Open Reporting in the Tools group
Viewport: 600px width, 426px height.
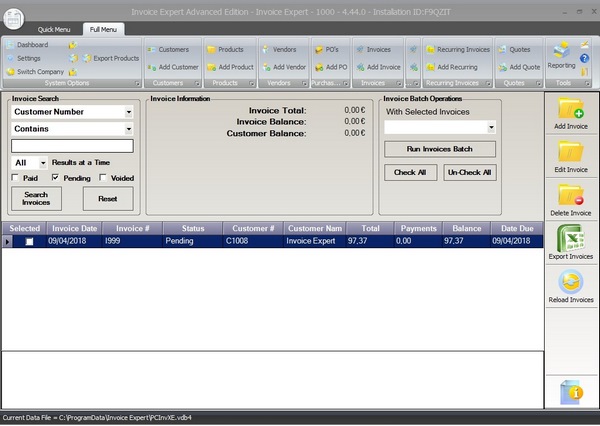(x=561, y=55)
